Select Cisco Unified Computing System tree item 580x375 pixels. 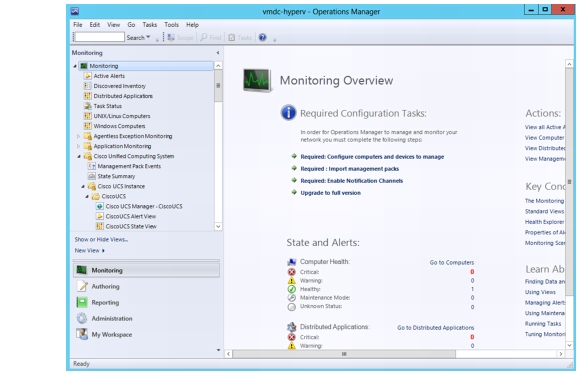point(134,156)
